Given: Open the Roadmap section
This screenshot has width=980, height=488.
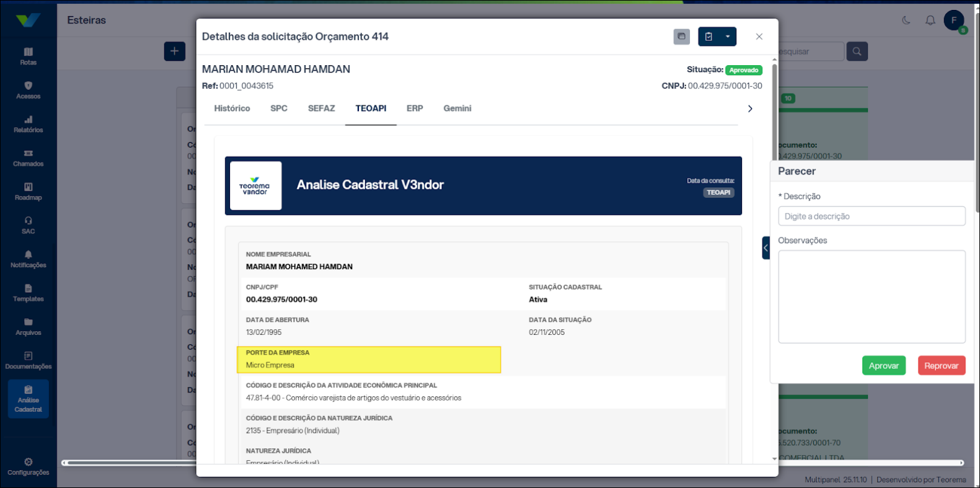Looking at the screenshot, I should pos(28,191).
